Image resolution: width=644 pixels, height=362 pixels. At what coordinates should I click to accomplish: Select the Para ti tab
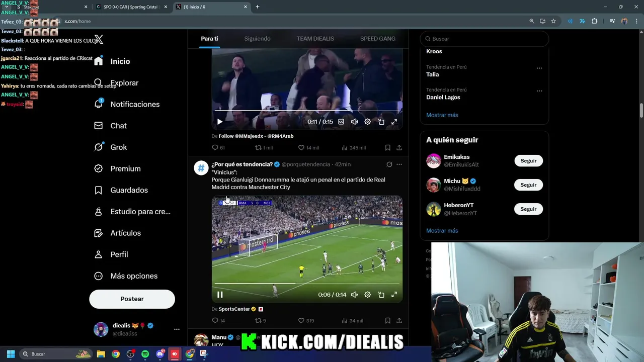point(209,39)
